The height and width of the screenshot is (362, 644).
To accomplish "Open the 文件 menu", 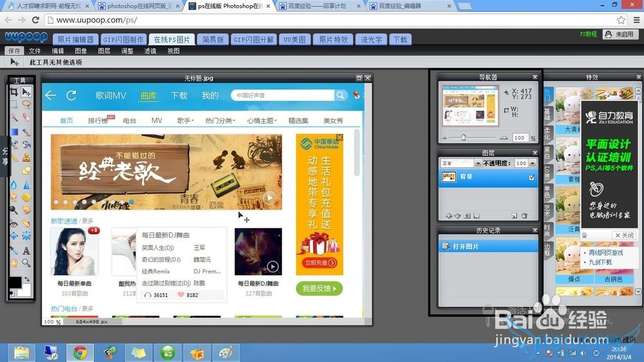I will [x=35, y=51].
